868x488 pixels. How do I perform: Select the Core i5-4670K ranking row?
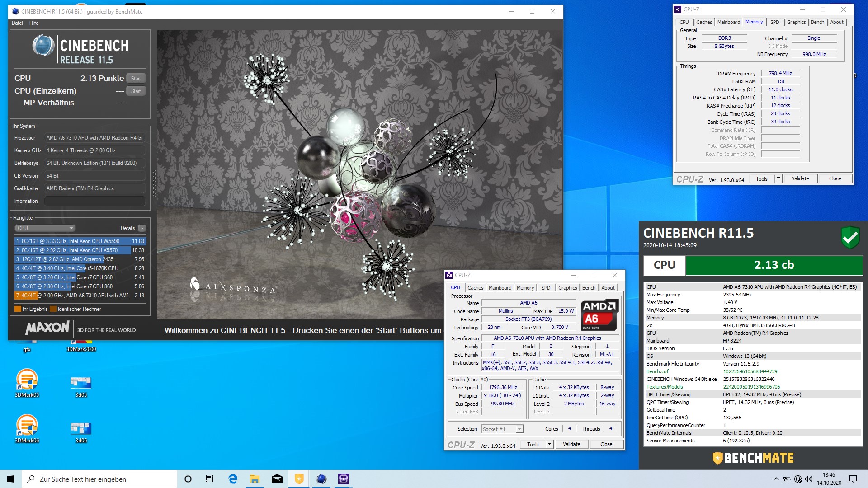click(80, 268)
